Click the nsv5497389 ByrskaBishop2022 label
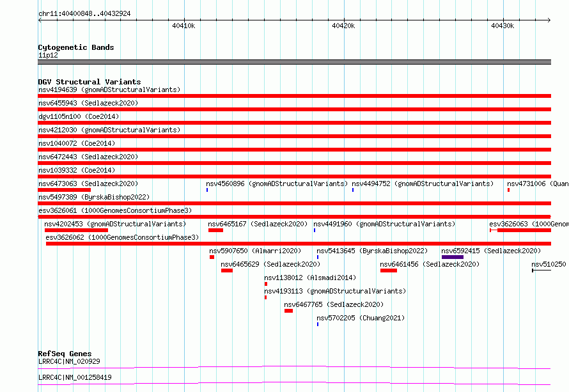569x392 pixels. (x=94, y=197)
